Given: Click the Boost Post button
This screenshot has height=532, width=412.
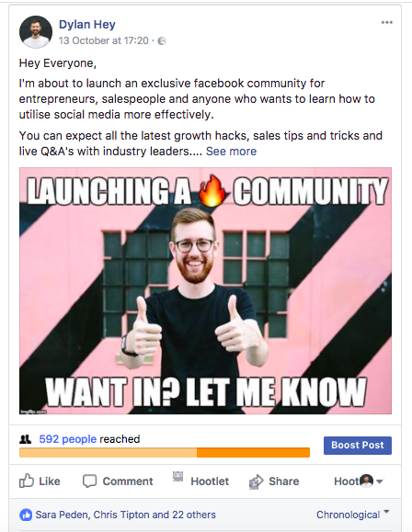Looking at the screenshot, I should click(x=358, y=445).
